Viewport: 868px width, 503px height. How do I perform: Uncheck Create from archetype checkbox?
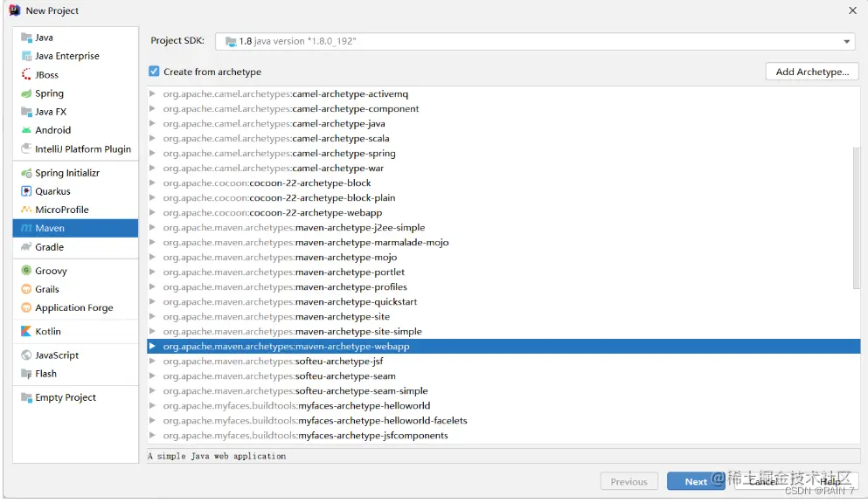point(154,72)
